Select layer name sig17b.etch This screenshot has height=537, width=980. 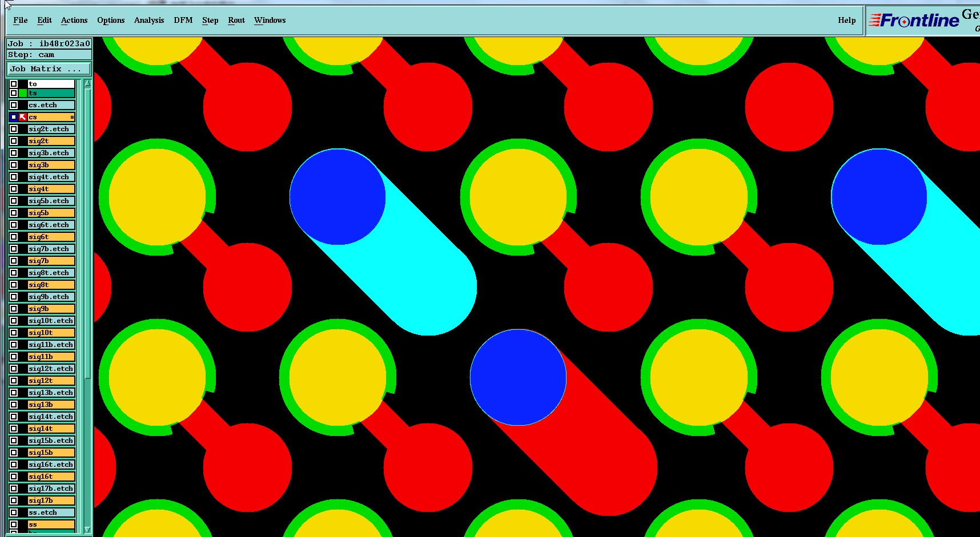coord(51,488)
